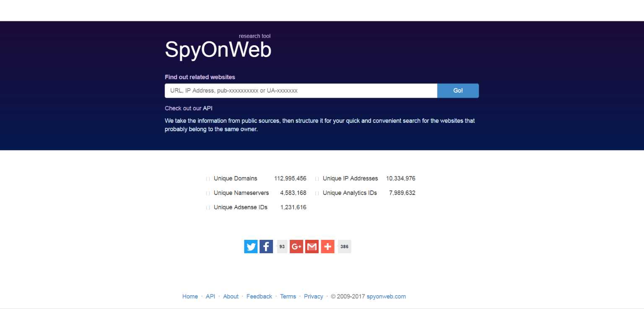Select the value 4,583,168
Viewport: 644px width, 309px height.
pyautogui.click(x=293, y=193)
